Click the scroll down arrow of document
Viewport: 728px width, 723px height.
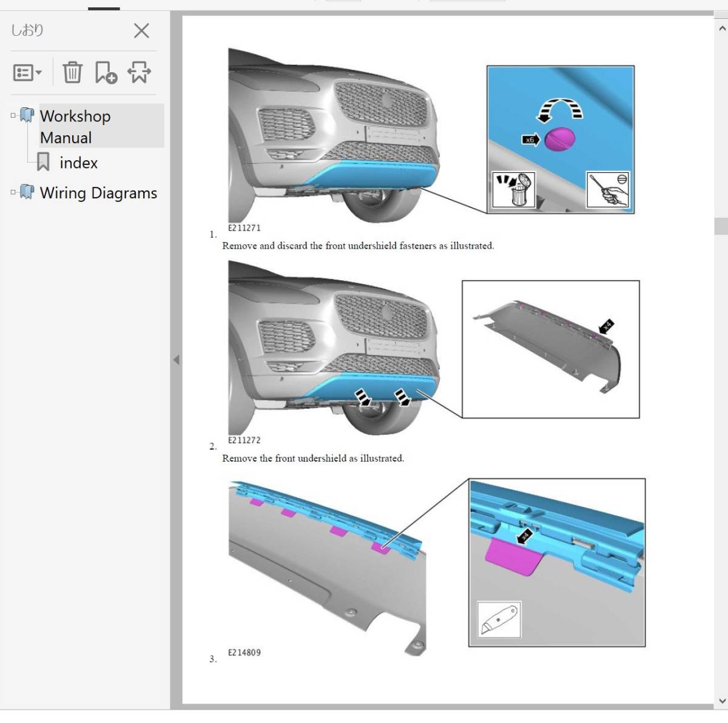pyautogui.click(x=721, y=701)
